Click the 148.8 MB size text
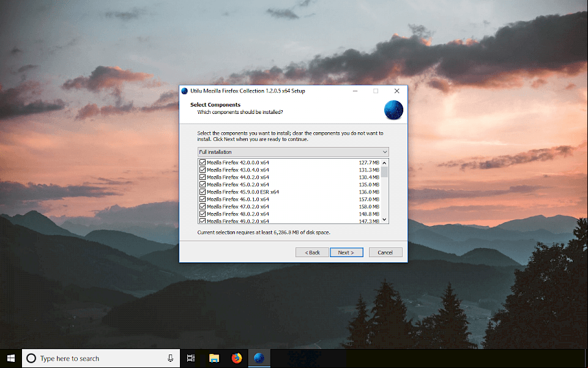The height and width of the screenshot is (368, 588). click(369, 214)
